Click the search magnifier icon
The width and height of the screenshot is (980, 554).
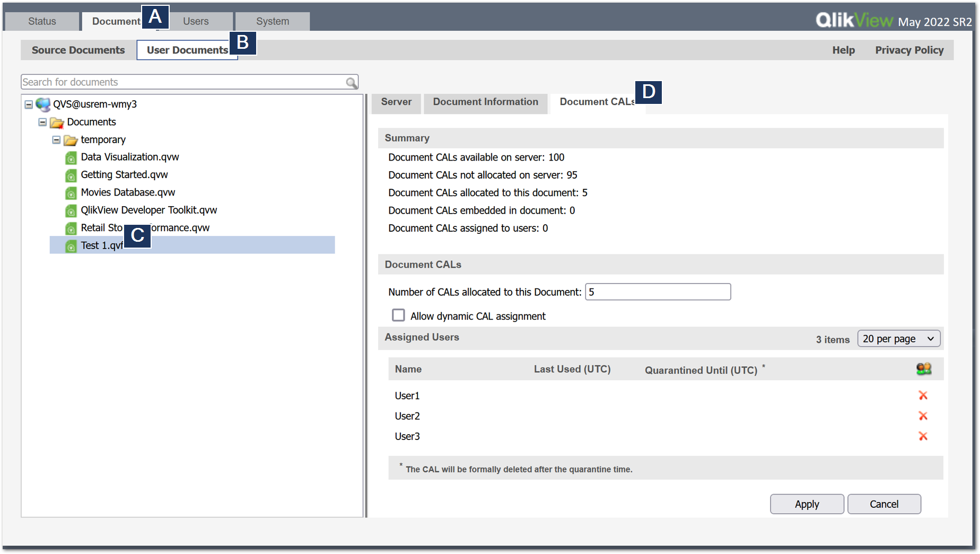(351, 82)
